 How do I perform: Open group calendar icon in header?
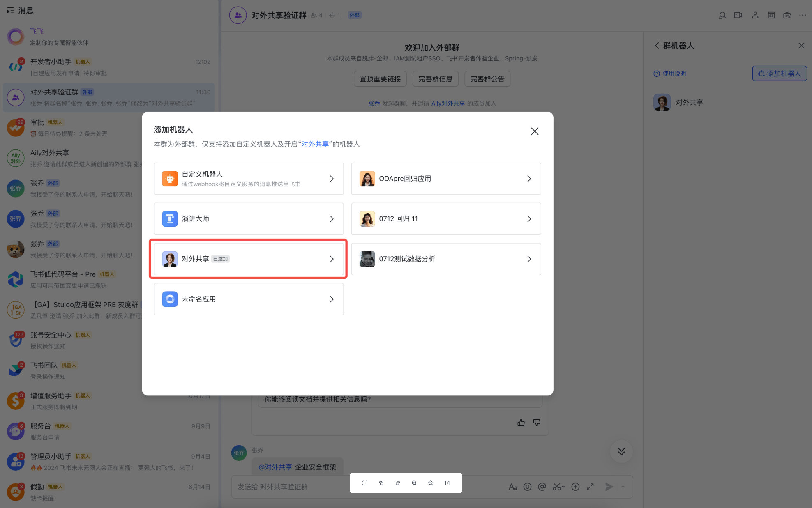coord(771,15)
